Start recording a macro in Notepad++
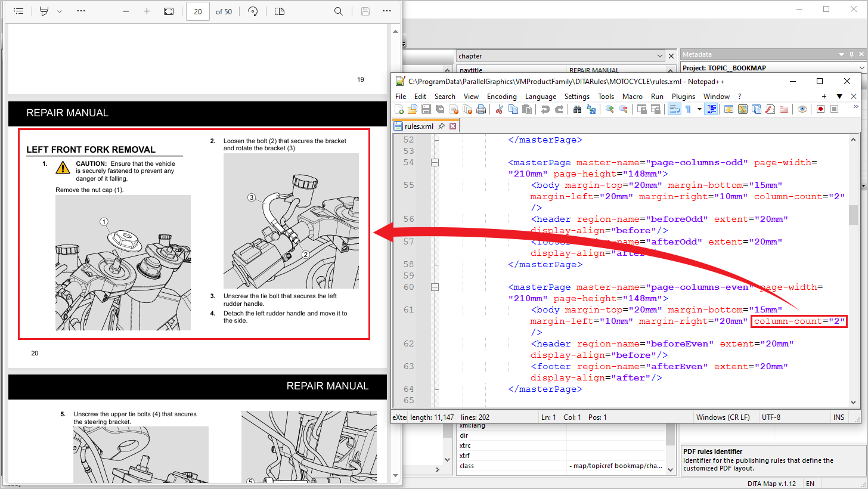The width and height of the screenshot is (868, 489). [820, 109]
